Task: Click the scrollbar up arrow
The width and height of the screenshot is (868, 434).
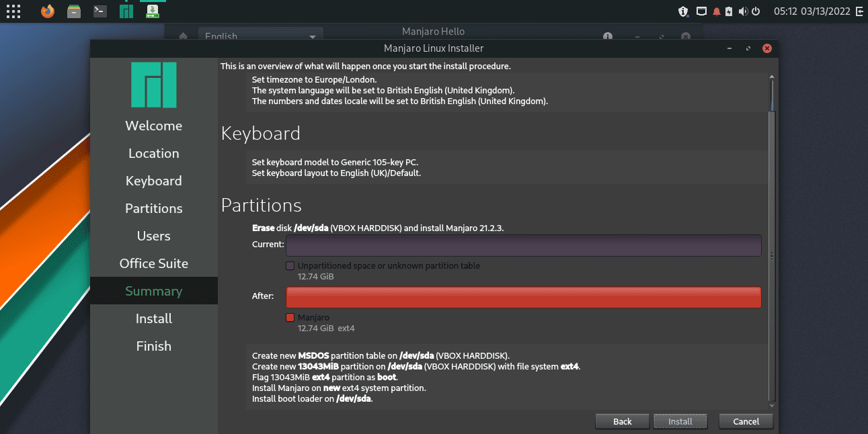Action: [772, 76]
